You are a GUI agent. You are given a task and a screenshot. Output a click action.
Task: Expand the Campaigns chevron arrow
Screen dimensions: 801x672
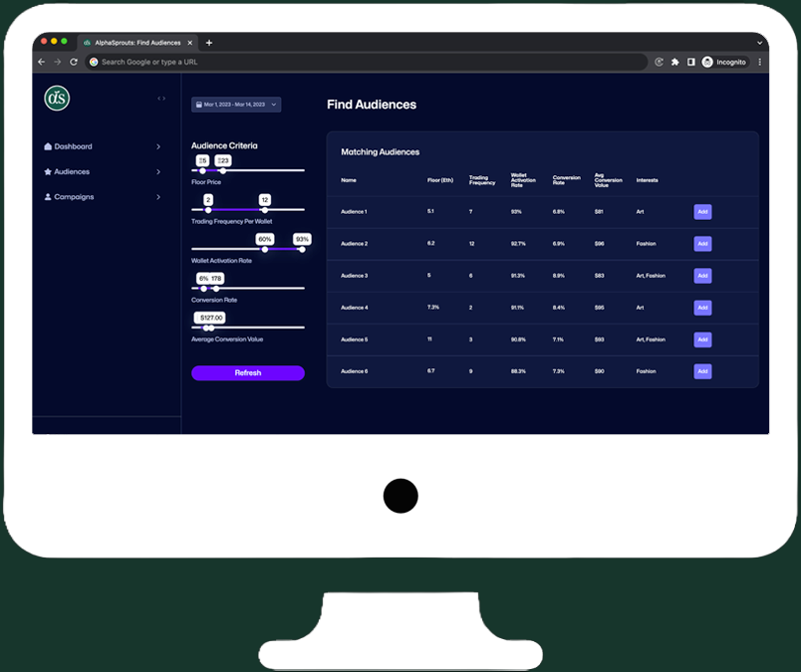(x=158, y=197)
